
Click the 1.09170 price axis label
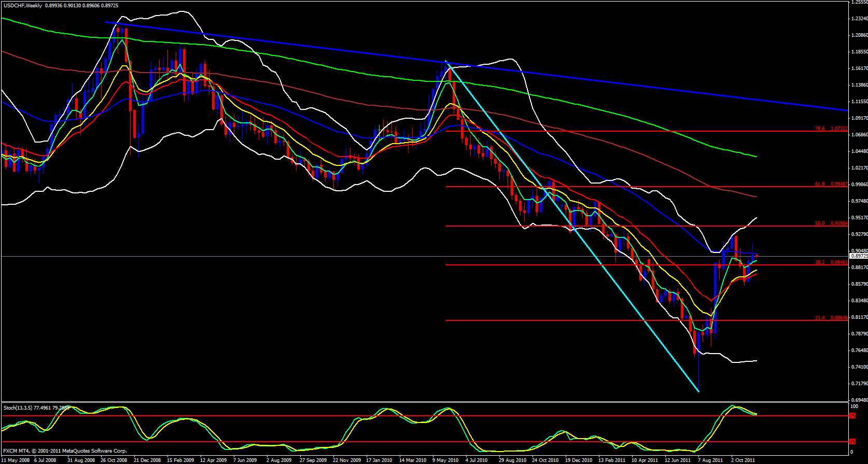pyautogui.click(x=859, y=118)
